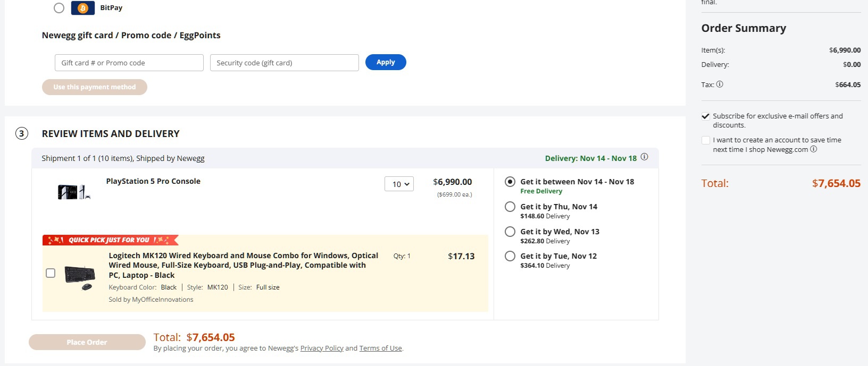Screen dimensions: 868x366
Task: Click the Gift card or Promo code field
Action: coord(129,63)
